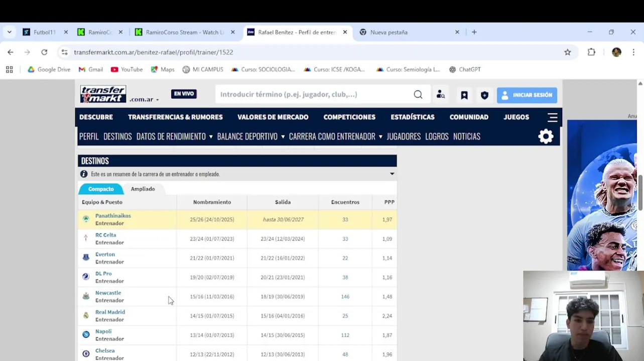The width and height of the screenshot is (644, 361).
Task: Switch to the Ampliado tab
Action: [143, 189]
